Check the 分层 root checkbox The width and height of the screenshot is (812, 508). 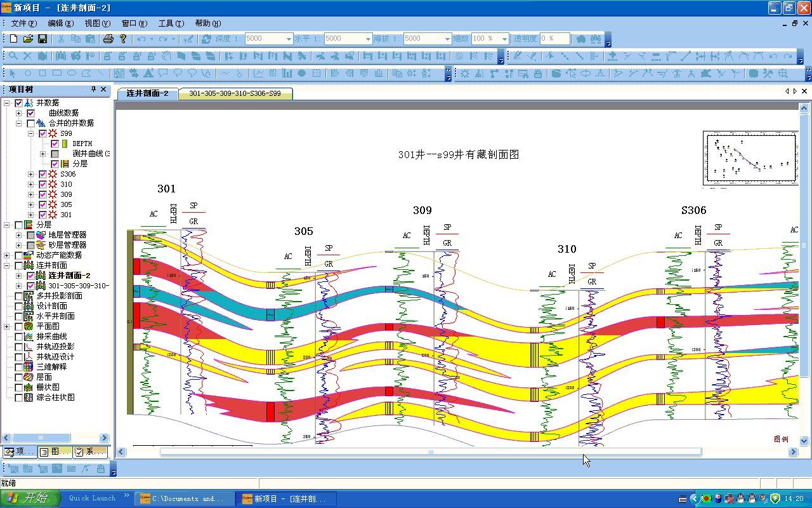tap(19, 225)
